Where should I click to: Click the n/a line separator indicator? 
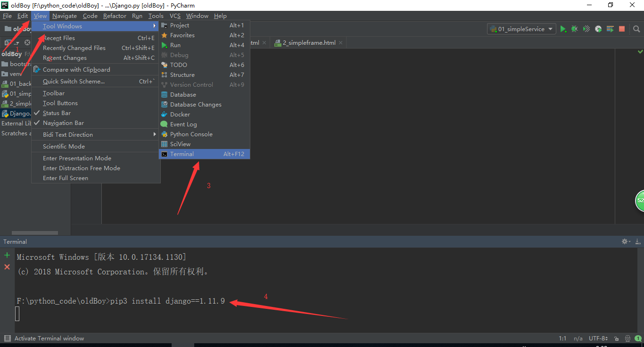pos(578,339)
